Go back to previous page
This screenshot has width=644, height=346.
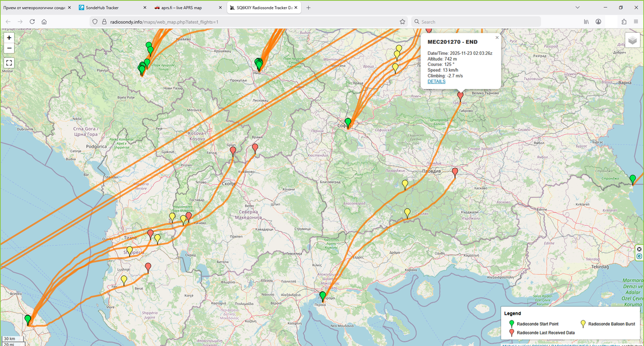click(8, 22)
